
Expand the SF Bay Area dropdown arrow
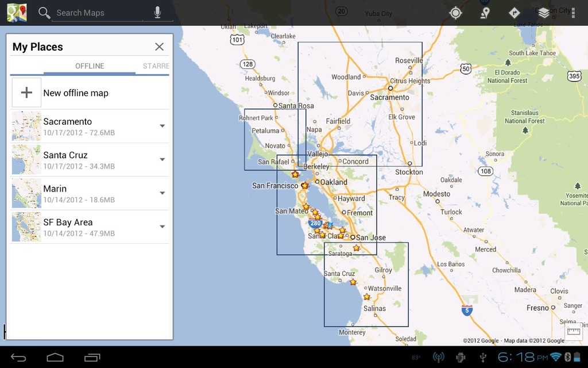click(x=163, y=227)
